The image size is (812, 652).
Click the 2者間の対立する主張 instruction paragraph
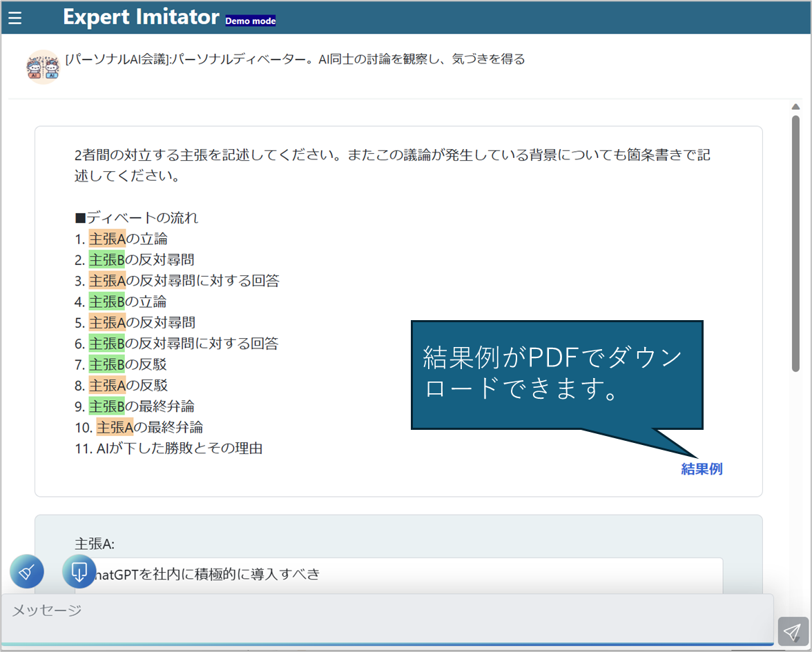pyautogui.click(x=392, y=165)
